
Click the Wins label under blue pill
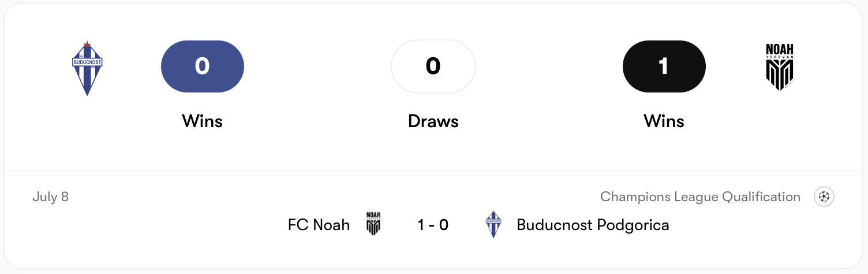click(203, 121)
